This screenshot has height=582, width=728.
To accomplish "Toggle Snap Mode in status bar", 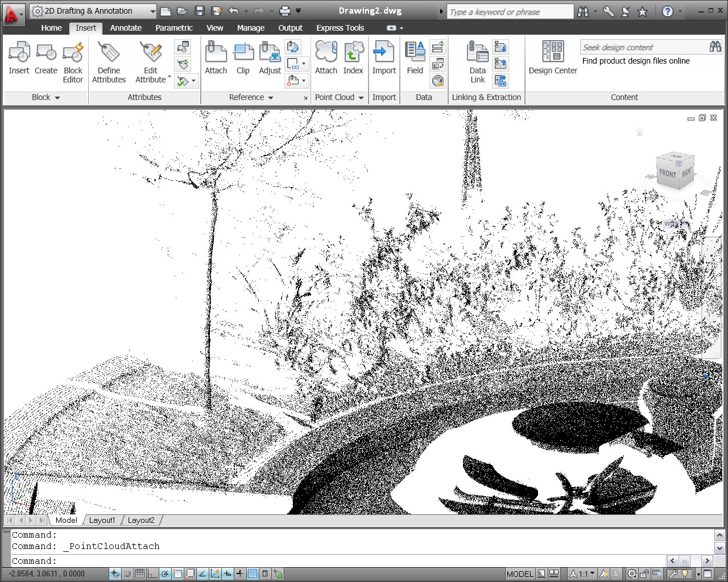I will point(127,573).
